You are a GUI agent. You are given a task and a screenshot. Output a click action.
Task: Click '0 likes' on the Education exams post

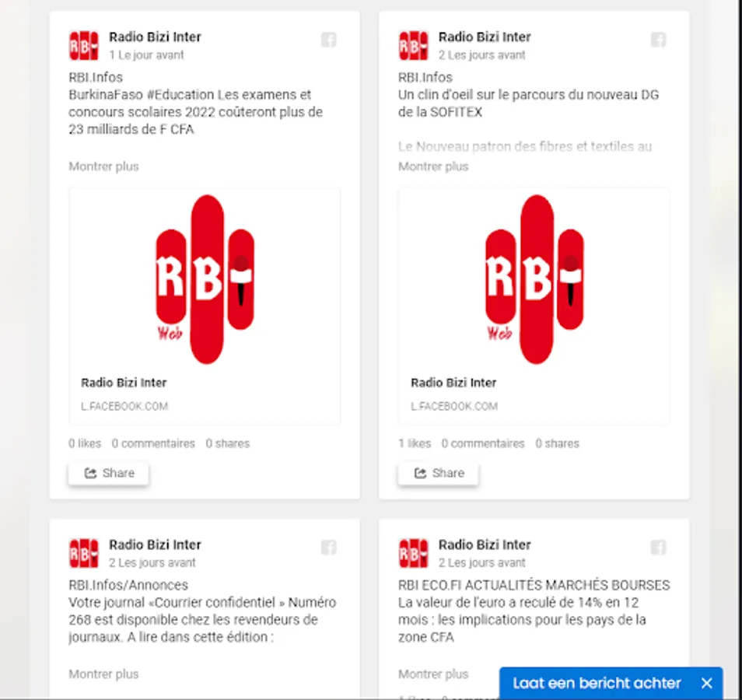(x=85, y=443)
